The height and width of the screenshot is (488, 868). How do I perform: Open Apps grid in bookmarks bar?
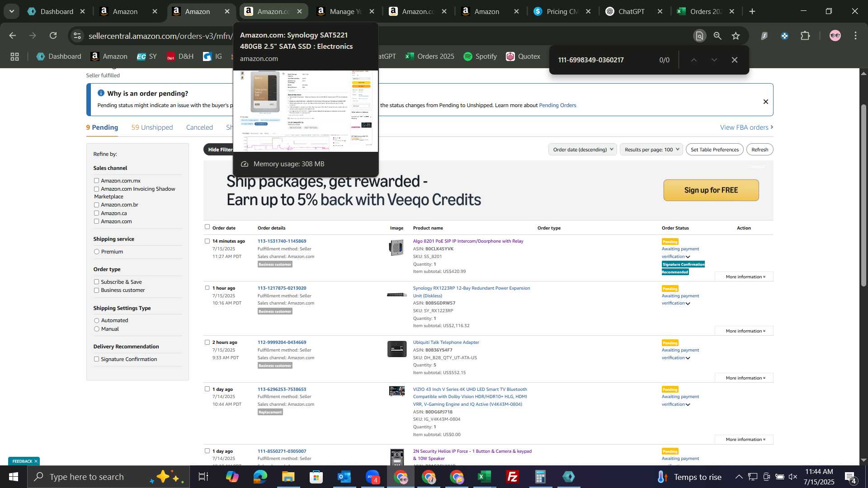point(14,56)
